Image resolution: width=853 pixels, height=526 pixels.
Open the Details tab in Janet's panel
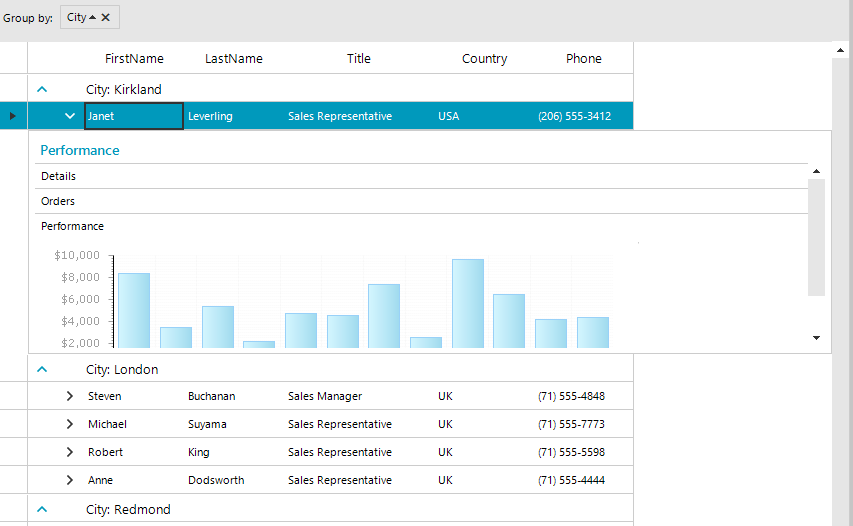tap(422, 176)
